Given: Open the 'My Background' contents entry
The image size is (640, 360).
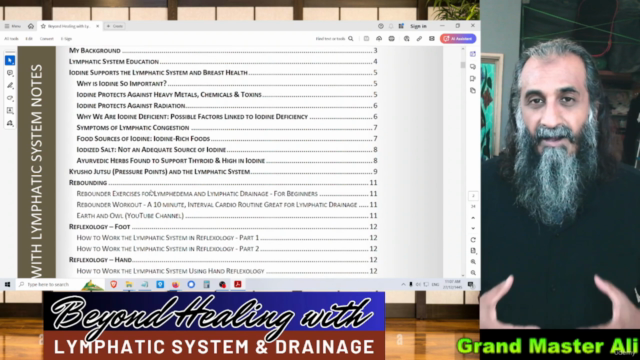Looking at the screenshot, I should pos(223,51).
